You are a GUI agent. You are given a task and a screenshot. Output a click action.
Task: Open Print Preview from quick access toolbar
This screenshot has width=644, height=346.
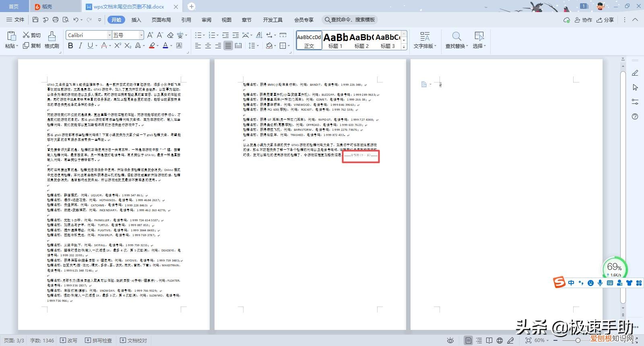click(x=66, y=20)
